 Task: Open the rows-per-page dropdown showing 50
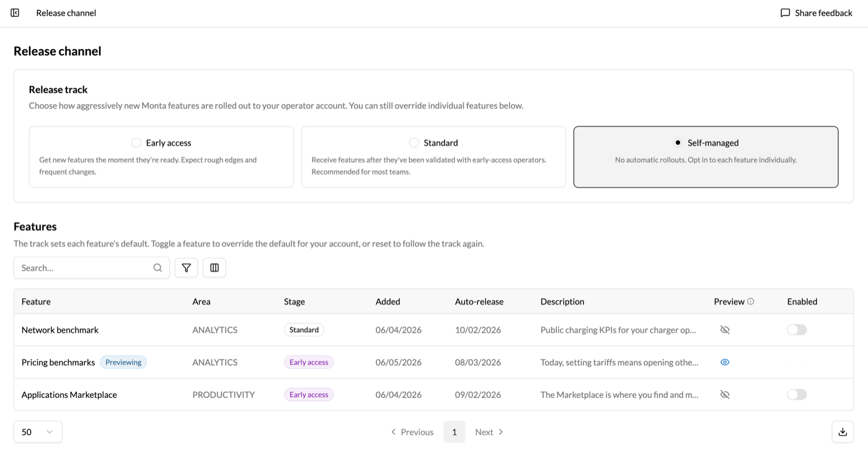click(38, 432)
